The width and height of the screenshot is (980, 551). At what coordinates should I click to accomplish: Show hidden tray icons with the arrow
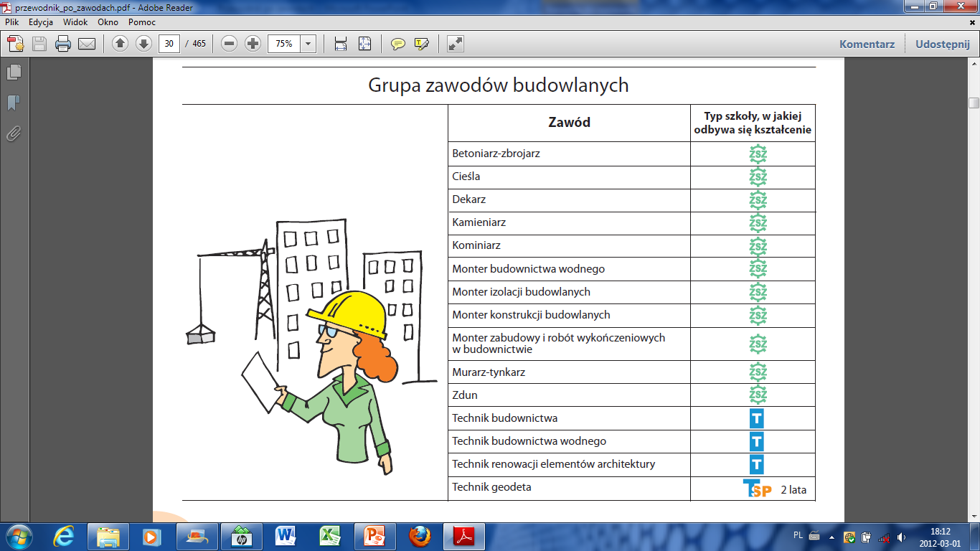[831, 537]
